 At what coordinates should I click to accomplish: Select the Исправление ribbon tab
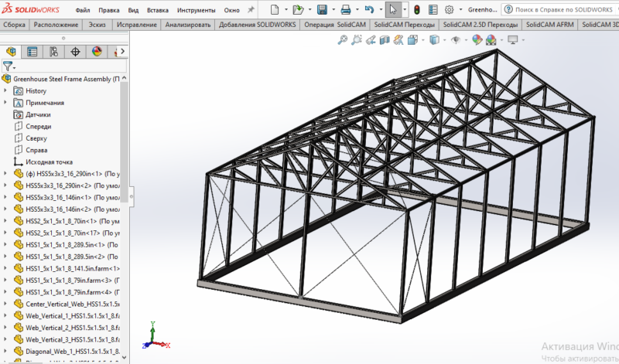[137, 25]
